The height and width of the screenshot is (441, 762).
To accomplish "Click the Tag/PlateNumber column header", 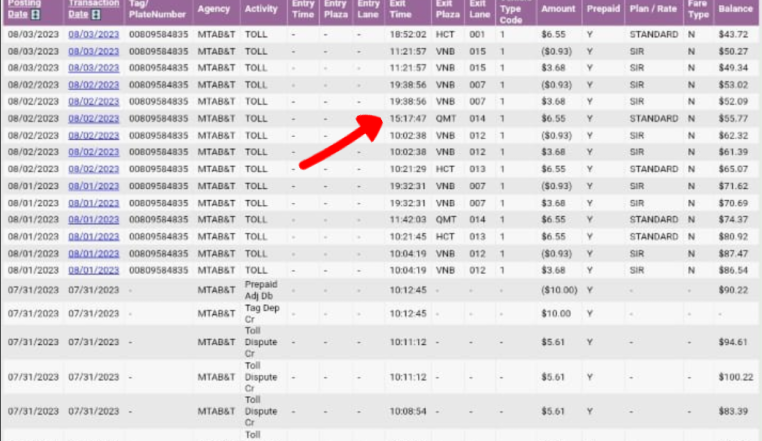I will pyautogui.click(x=157, y=9).
